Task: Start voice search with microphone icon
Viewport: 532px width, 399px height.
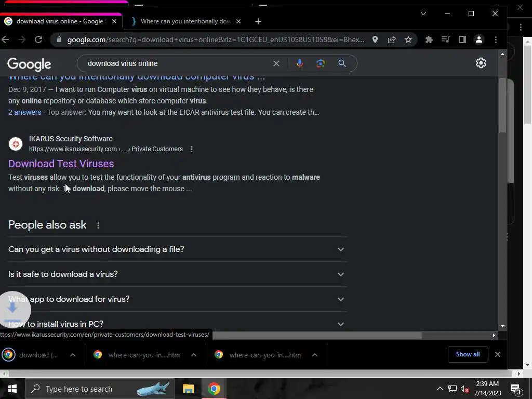Action: (300, 63)
